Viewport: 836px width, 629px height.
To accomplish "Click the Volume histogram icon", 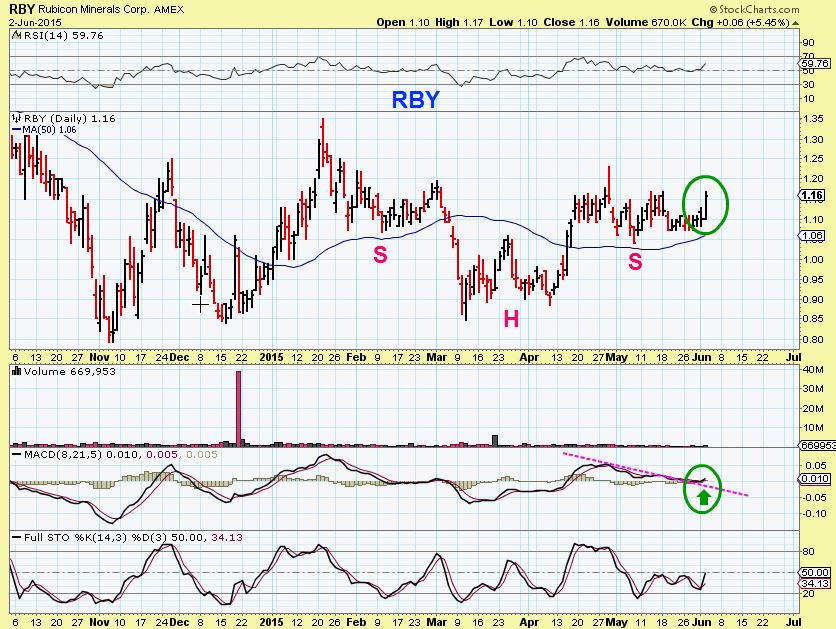I will coord(16,372).
